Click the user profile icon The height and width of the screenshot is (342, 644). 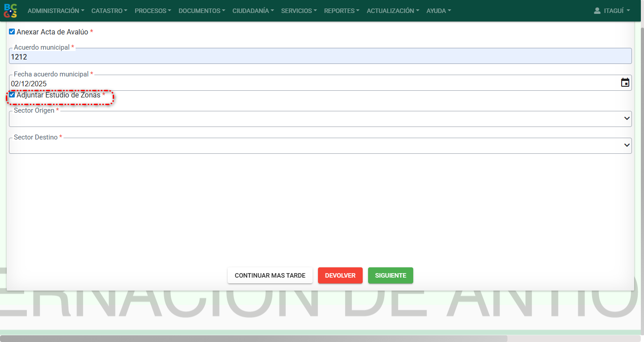597,11
